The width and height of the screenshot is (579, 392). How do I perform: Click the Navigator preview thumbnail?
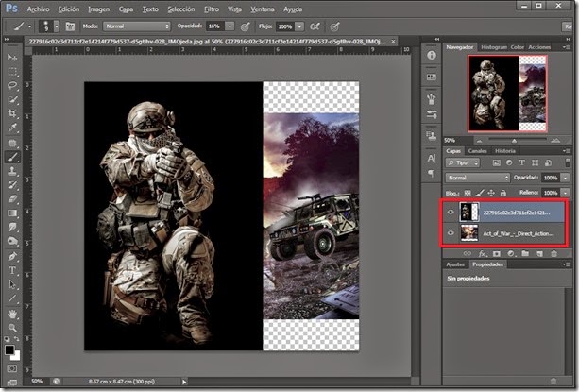(507, 93)
